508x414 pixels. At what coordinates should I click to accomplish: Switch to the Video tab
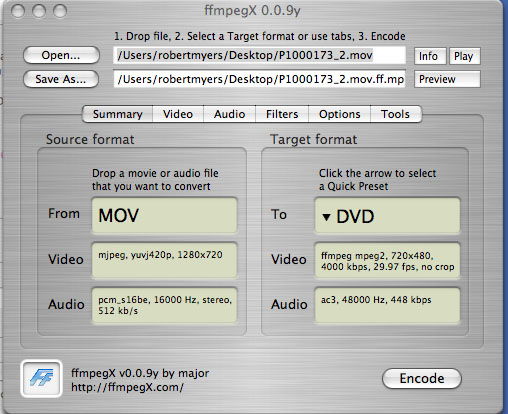[x=178, y=114]
